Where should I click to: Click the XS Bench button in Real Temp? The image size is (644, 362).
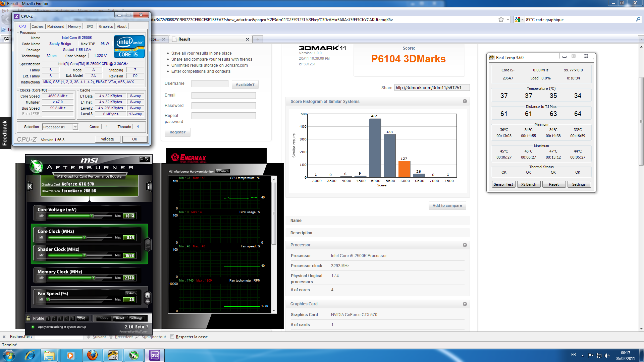click(x=528, y=184)
